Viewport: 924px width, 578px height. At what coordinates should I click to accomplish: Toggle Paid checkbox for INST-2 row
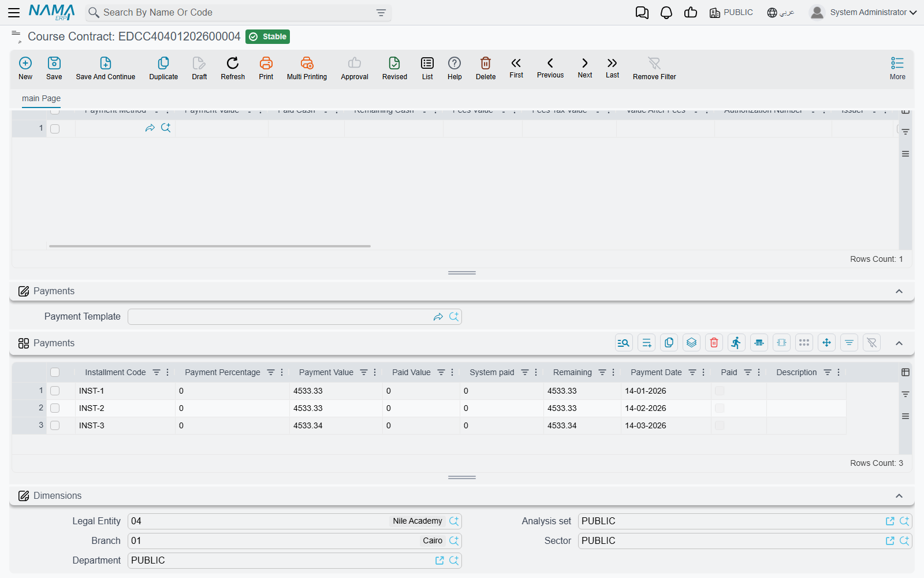click(720, 408)
